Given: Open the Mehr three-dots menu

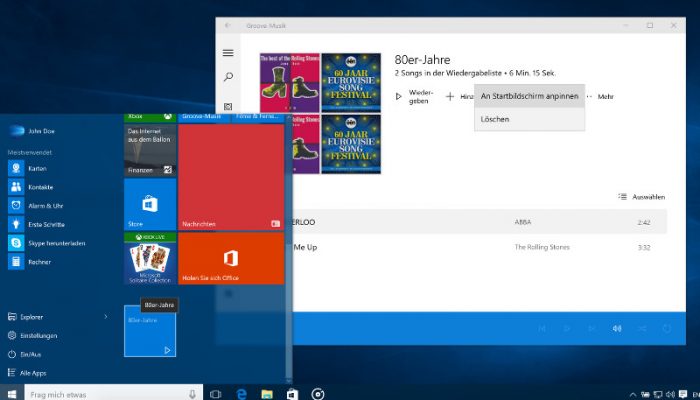Looking at the screenshot, I should click(600, 96).
